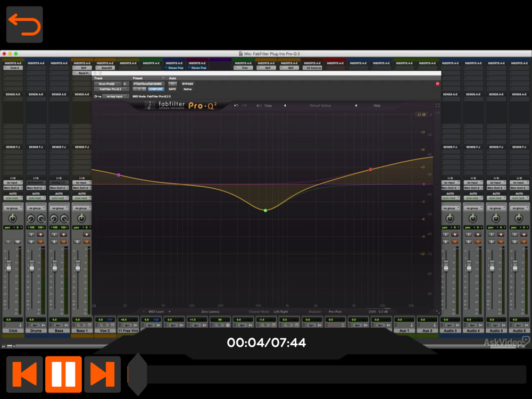The width and height of the screenshot is (532, 399).
Task: Toggle Pro-Q 2 full screen mode icon
Action: 437,105
